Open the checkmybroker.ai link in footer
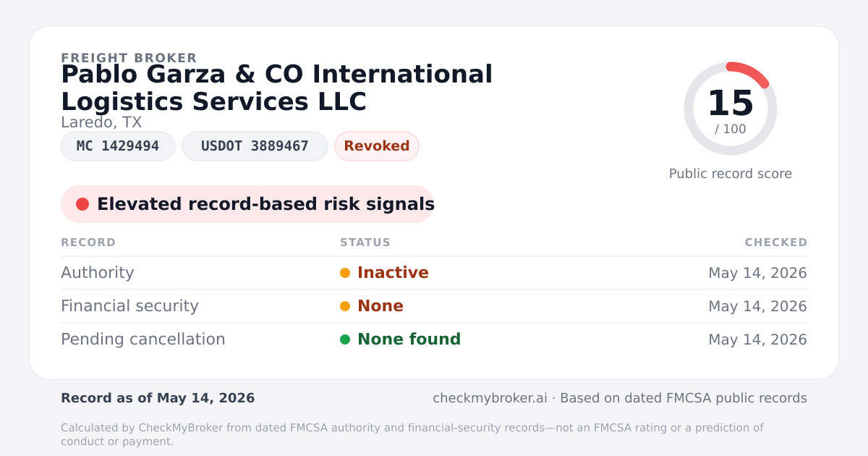Screen dimensions: 868x456 (490, 398)
